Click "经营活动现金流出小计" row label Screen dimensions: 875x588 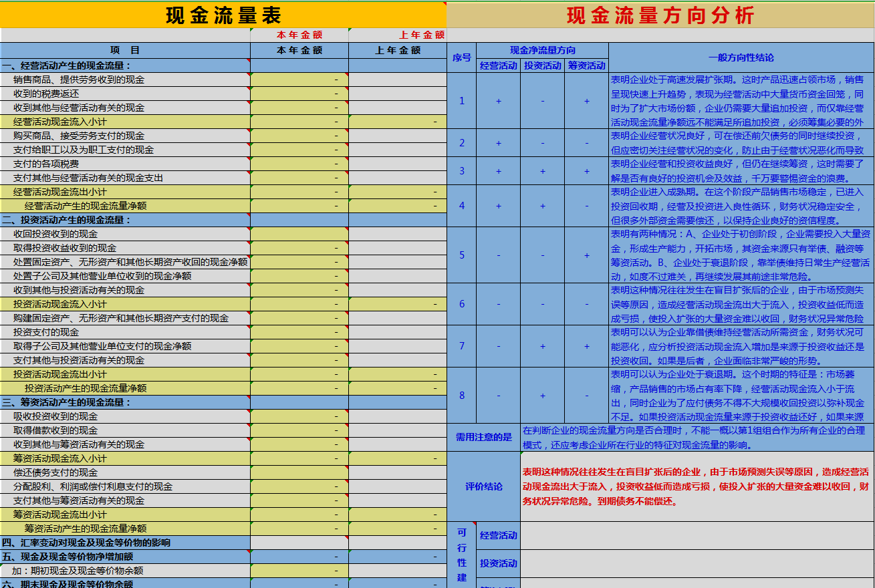[60, 192]
